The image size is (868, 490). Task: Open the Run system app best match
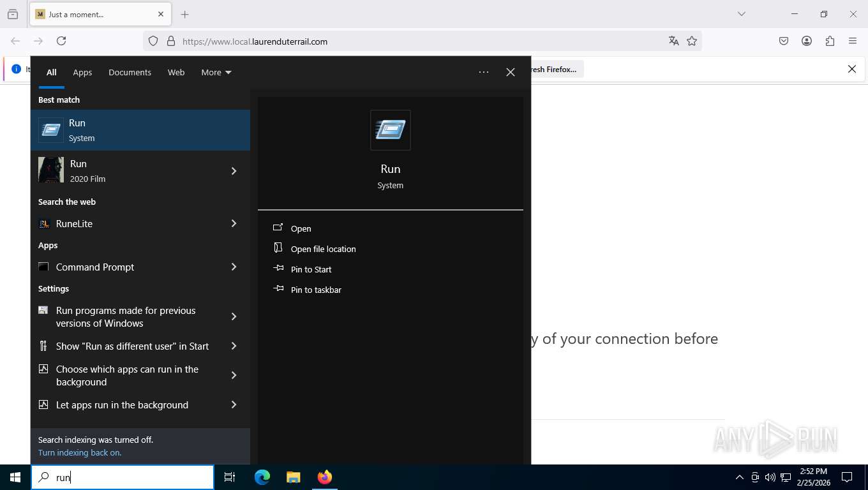point(140,130)
